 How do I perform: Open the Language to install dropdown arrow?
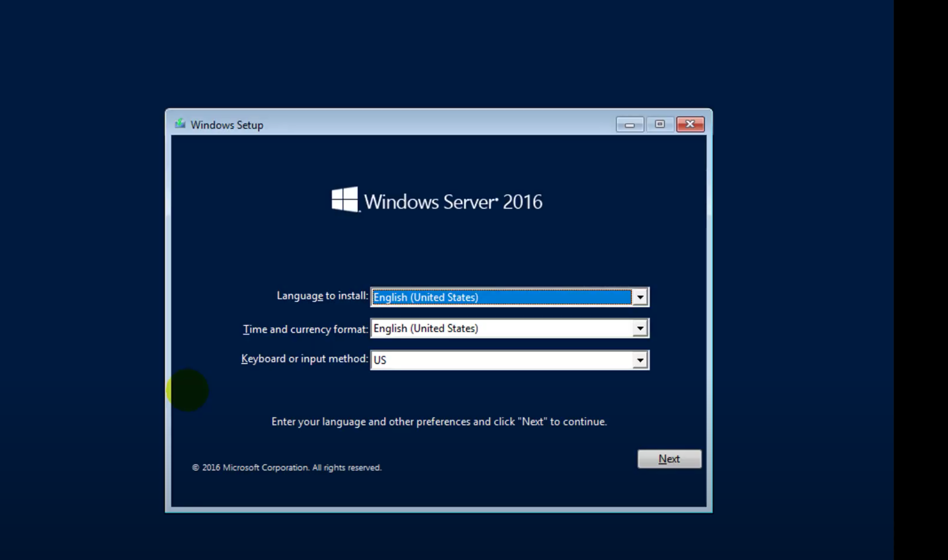click(x=640, y=297)
